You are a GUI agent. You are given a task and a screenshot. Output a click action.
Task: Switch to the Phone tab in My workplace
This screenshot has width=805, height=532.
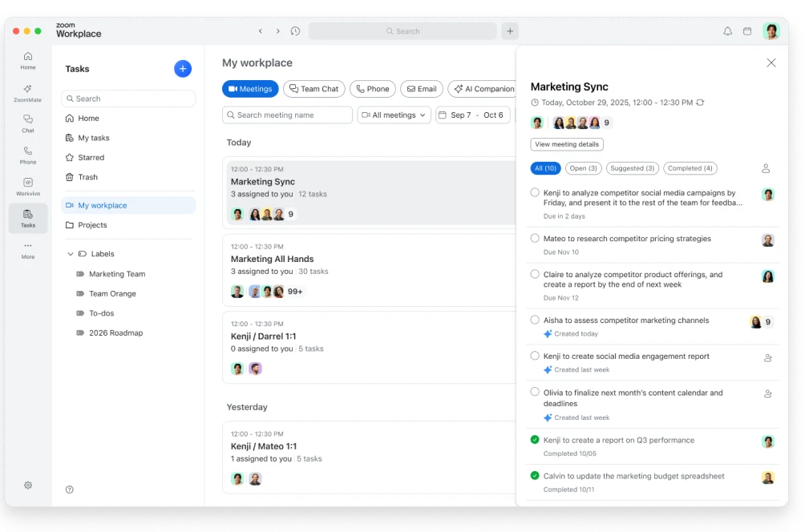pos(373,89)
